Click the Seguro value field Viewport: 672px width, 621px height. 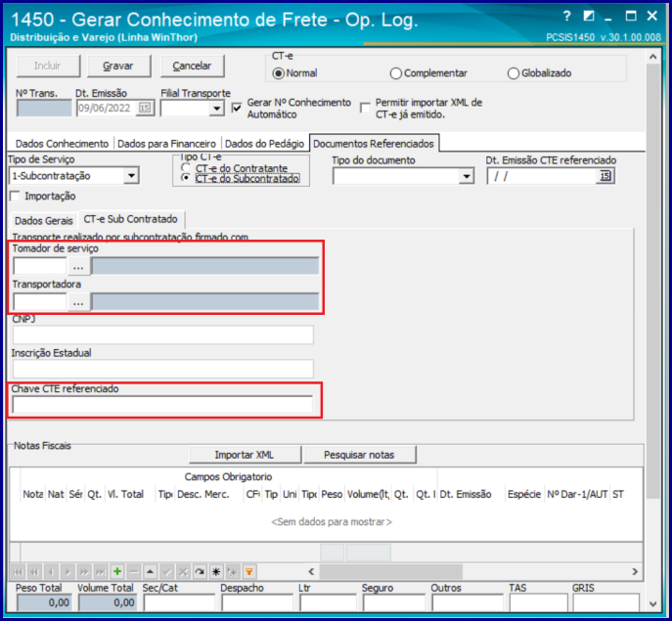[x=394, y=602]
